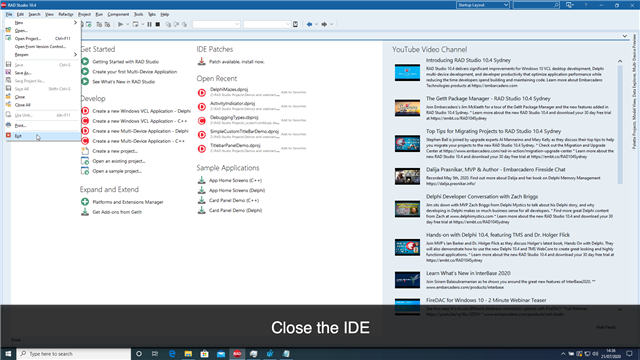Open Platforms and Extensions Manager

128,202
